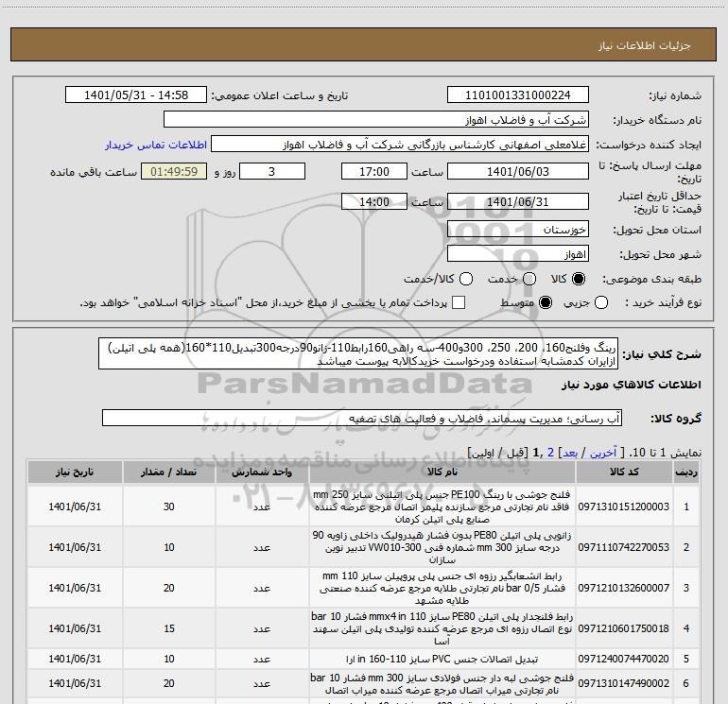The height and width of the screenshot is (704, 728).
Task: Click the province field خوزستان
Action: [518, 229]
